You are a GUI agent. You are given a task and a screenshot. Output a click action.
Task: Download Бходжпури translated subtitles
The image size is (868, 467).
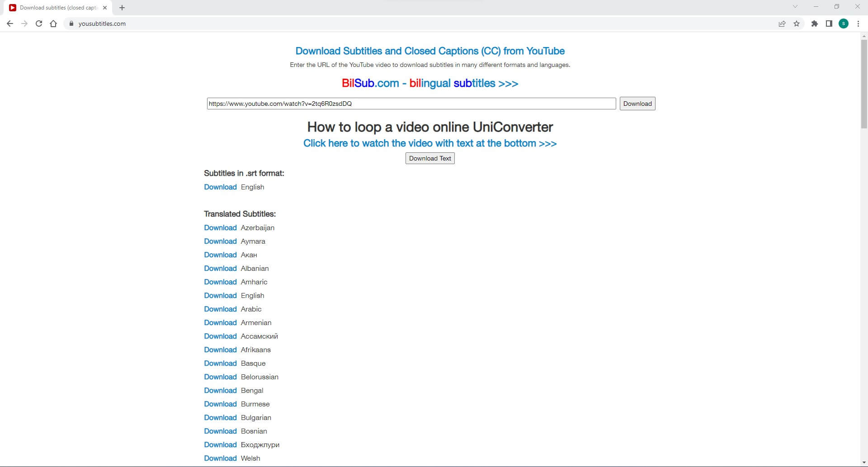[220, 445]
